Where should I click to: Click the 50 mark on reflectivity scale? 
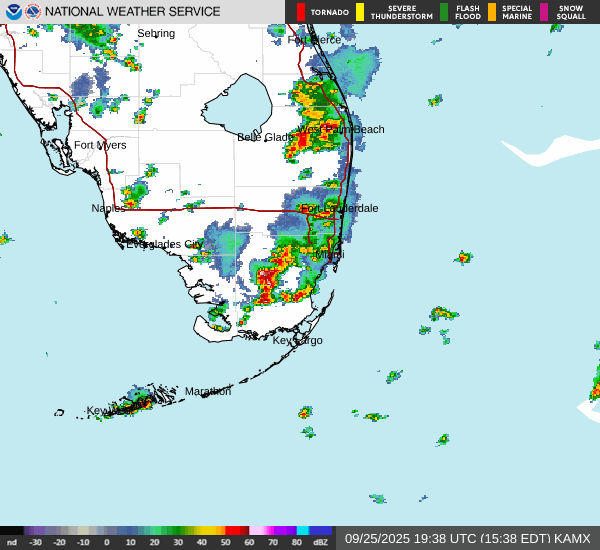point(226,542)
